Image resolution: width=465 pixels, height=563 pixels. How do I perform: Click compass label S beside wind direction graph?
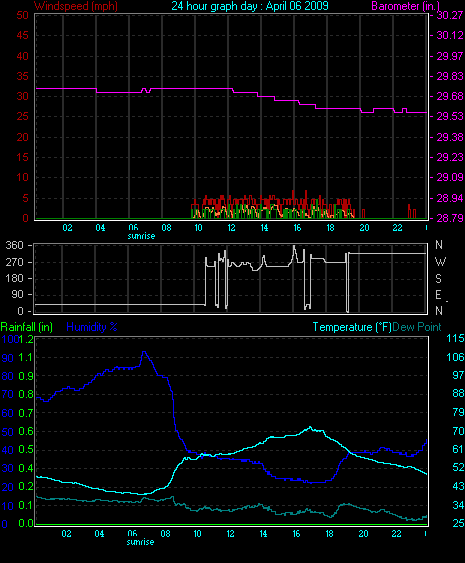tap(438, 278)
